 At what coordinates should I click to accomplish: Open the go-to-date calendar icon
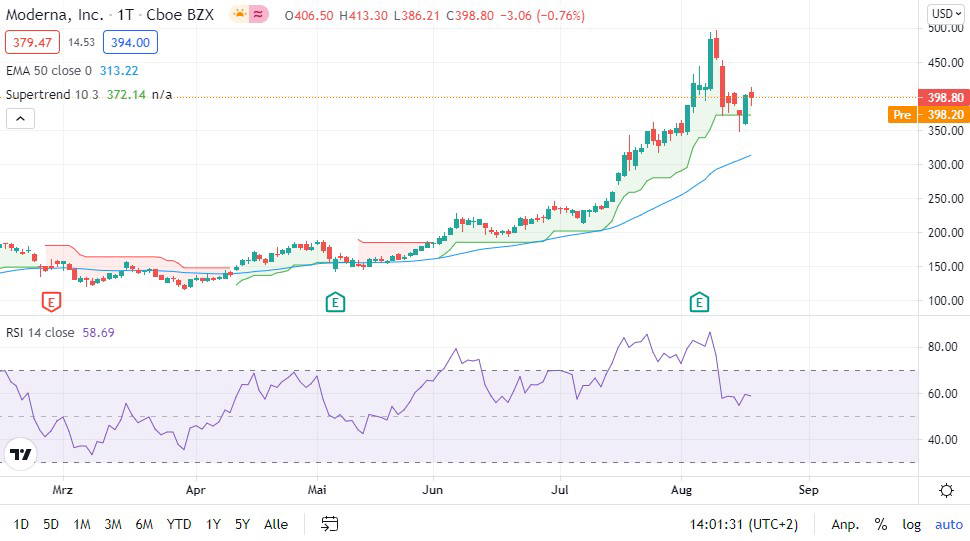329,524
